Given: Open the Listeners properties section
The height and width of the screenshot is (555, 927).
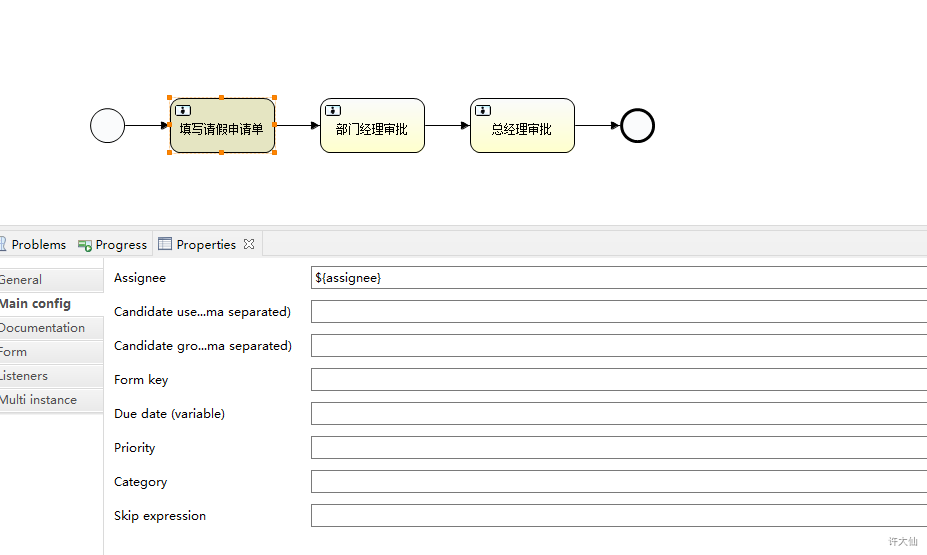Looking at the screenshot, I should pyautogui.click(x=51, y=375).
